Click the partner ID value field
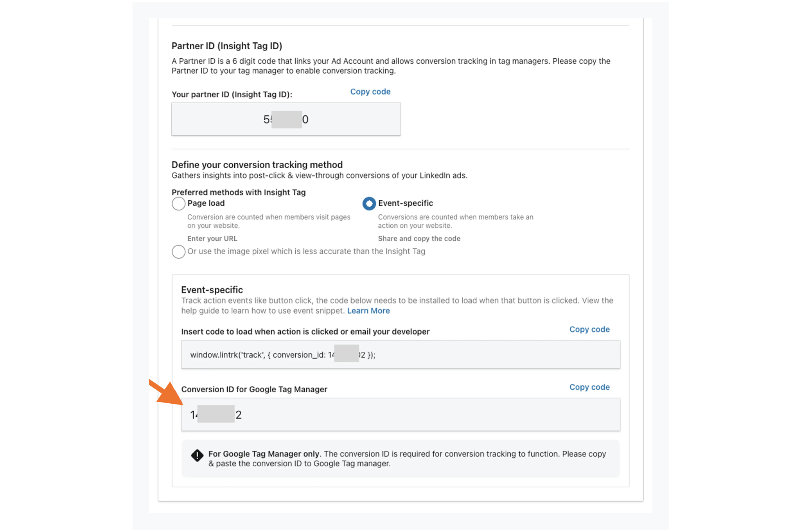This screenshot has width=801, height=532. click(x=286, y=119)
